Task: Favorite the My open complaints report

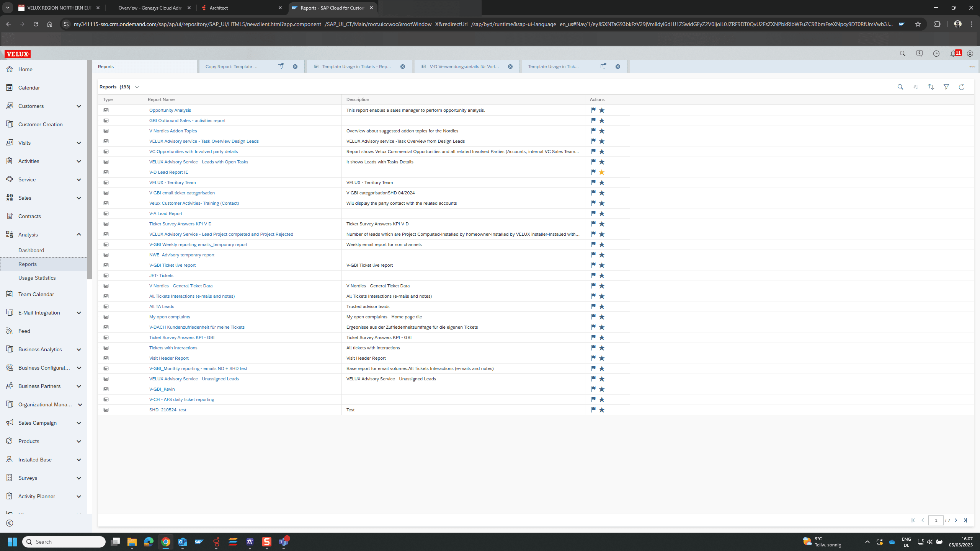Action: 602,317
